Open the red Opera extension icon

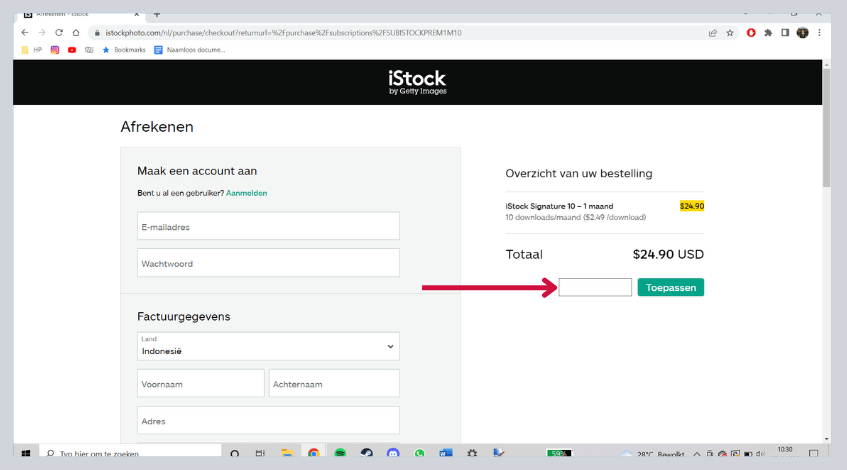[751, 33]
